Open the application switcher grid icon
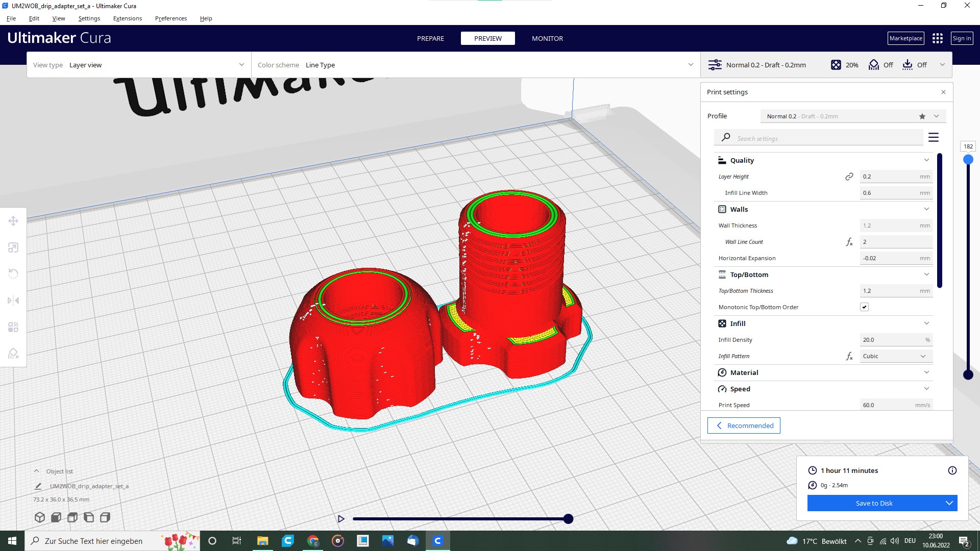Image resolution: width=980 pixels, height=551 pixels. tap(938, 38)
